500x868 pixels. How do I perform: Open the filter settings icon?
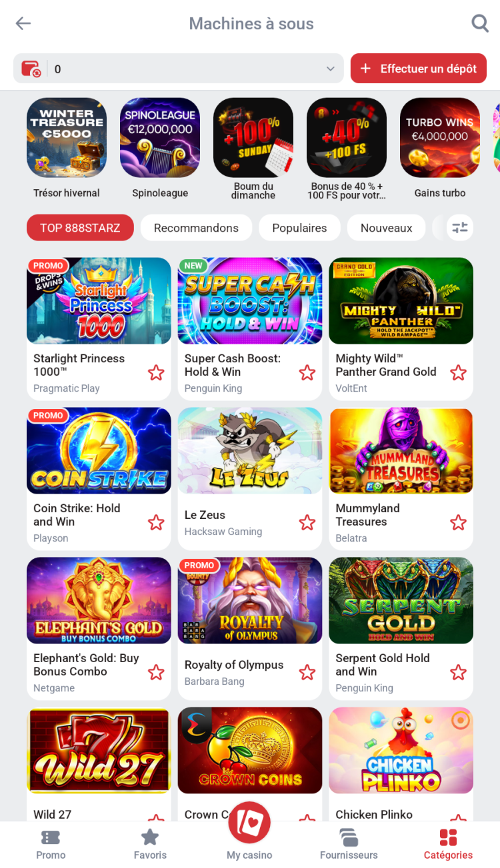460,228
